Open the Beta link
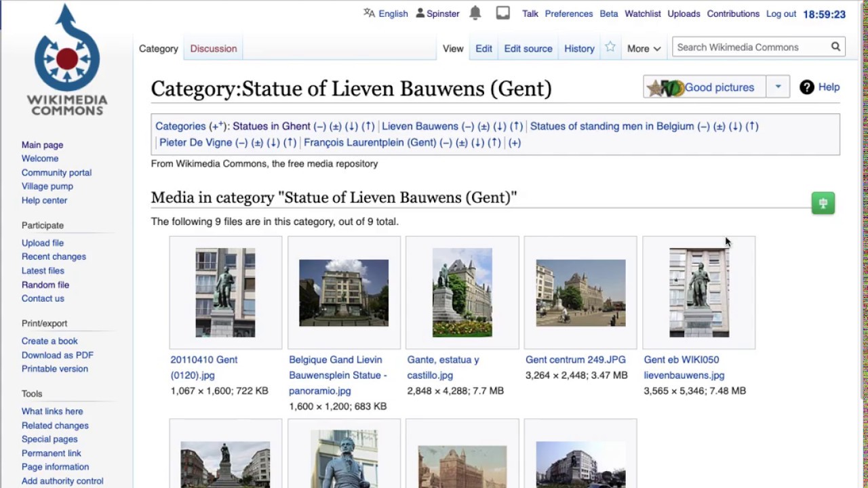Screen dimensions: 868x488 pyautogui.click(x=609, y=14)
